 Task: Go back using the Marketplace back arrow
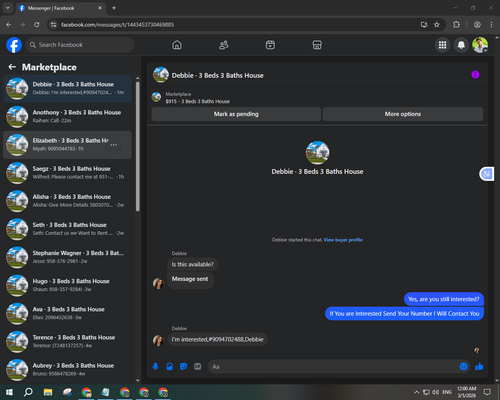pos(12,67)
